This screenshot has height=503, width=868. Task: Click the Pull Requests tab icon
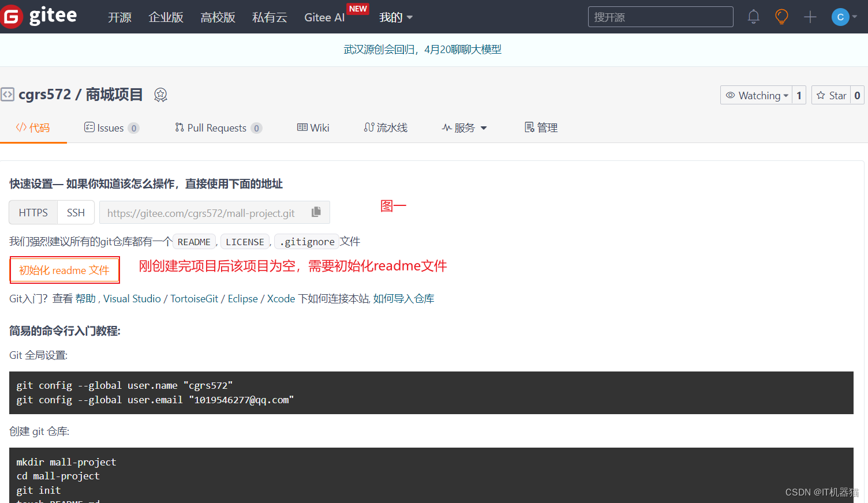tap(179, 127)
